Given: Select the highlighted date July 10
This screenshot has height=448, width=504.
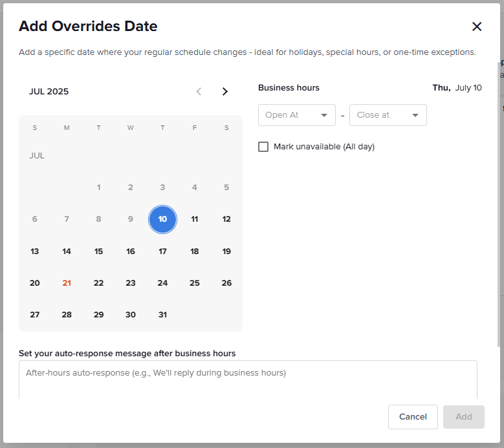Looking at the screenshot, I should pyautogui.click(x=162, y=219).
